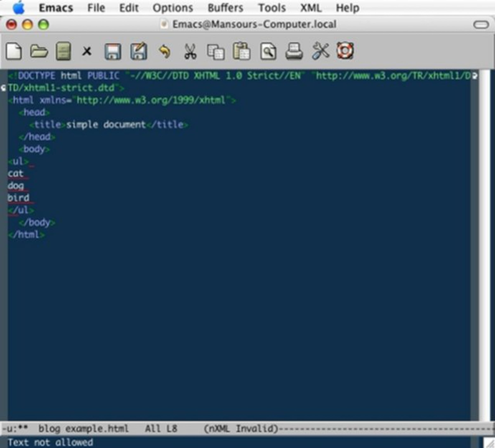Image resolution: width=495 pixels, height=448 pixels.
Task: Paste from clipboard icon
Action: pos(242,51)
